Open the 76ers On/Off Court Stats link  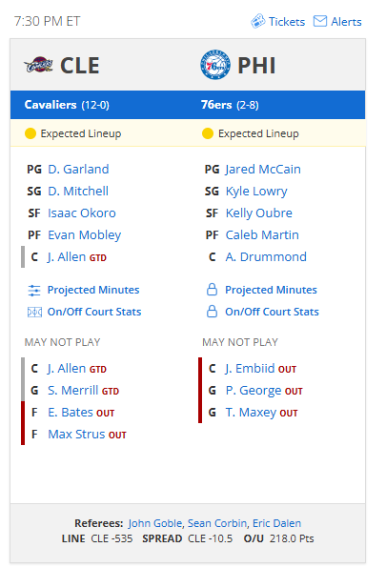pyautogui.click(x=272, y=312)
